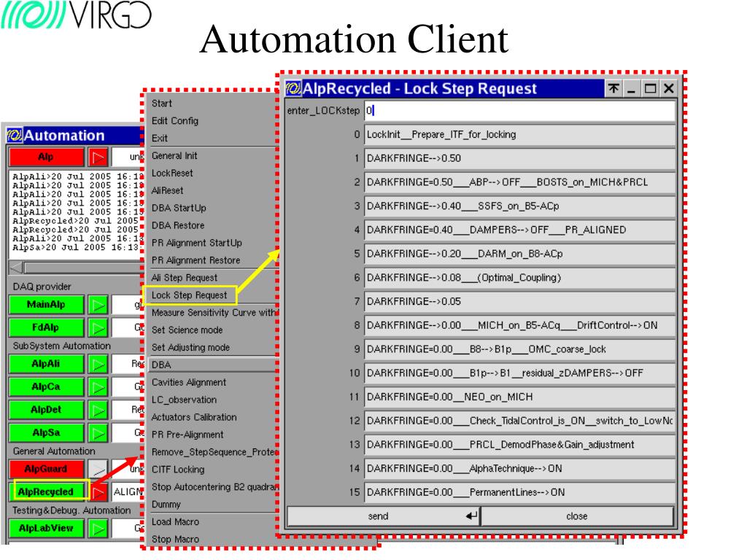747x560 pixels.
Task: Select step 11 NEO_on_MICH
Action: (x=519, y=397)
